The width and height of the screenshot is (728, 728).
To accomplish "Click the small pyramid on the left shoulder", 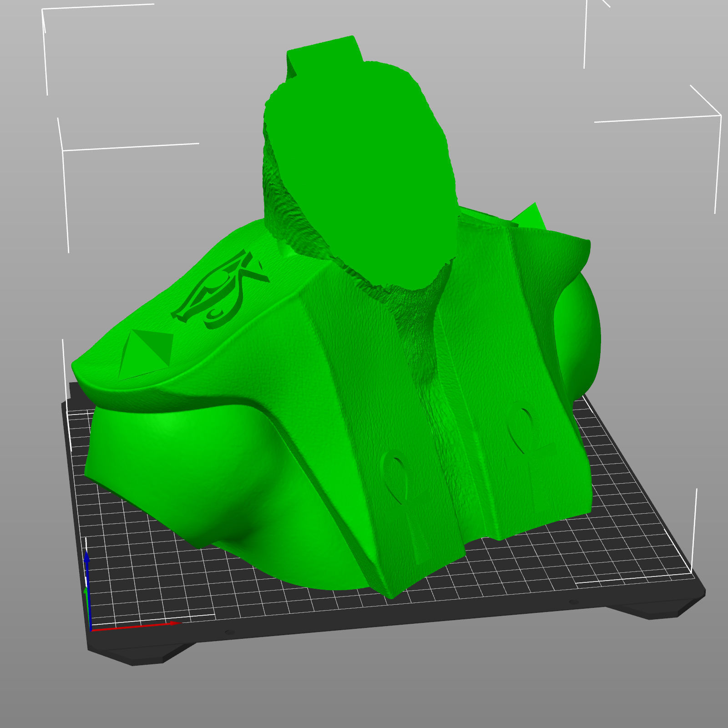I will click(147, 354).
